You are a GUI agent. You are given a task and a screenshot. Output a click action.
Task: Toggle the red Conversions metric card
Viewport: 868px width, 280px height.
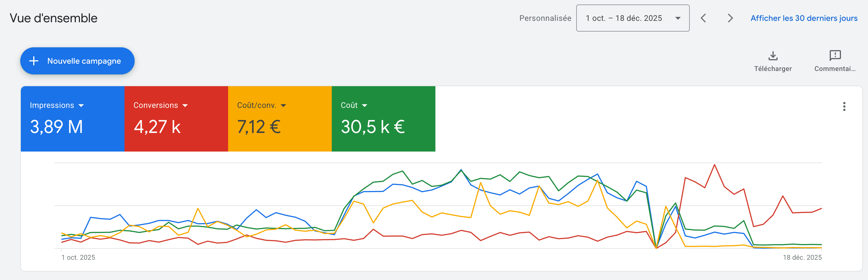(177, 119)
